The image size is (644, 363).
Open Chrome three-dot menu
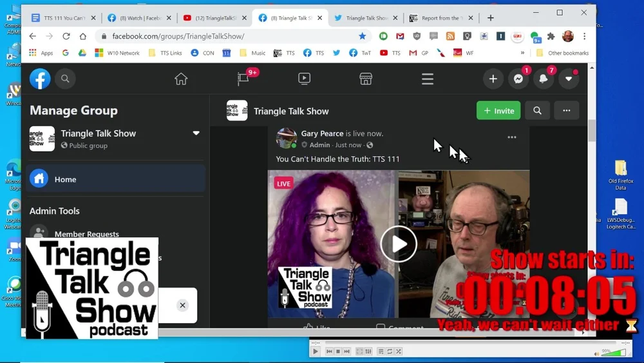585,36
